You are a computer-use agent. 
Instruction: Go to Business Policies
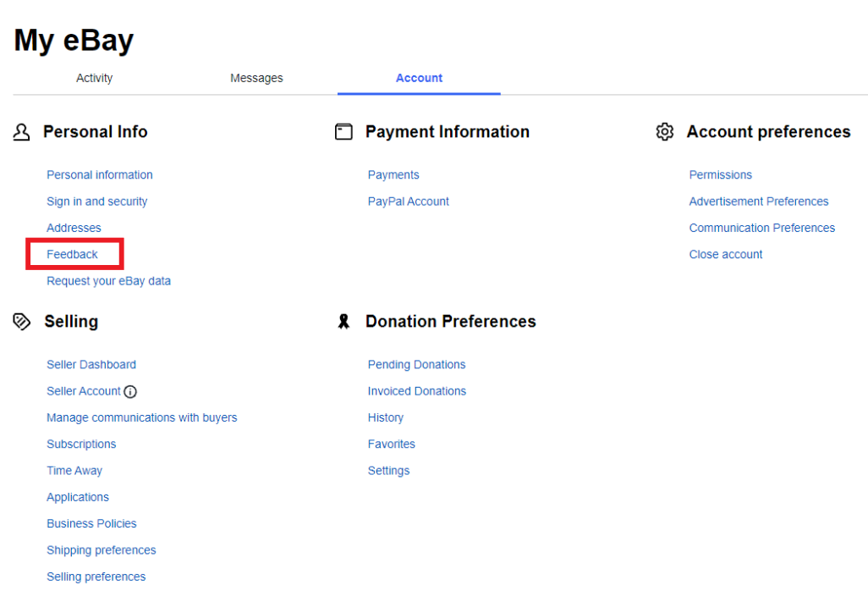[91, 524]
